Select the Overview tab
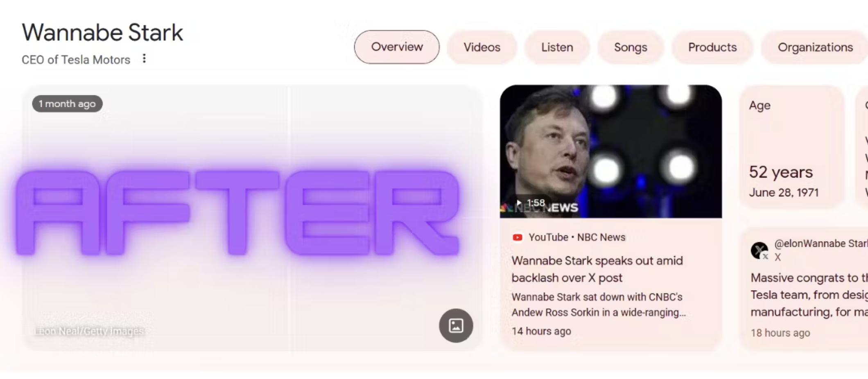 pyautogui.click(x=397, y=47)
